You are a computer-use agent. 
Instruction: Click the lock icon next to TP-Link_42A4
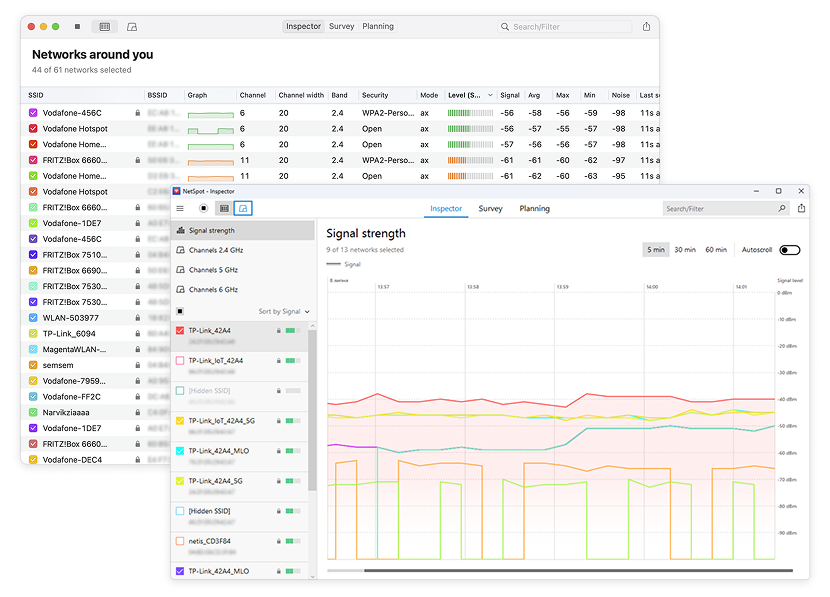[x=278, y=330]
